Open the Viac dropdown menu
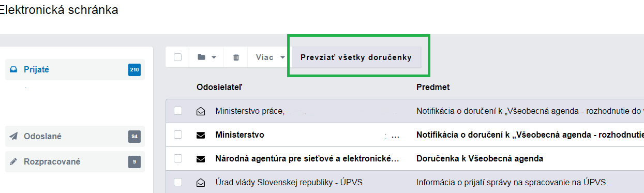 pos(271,57)
